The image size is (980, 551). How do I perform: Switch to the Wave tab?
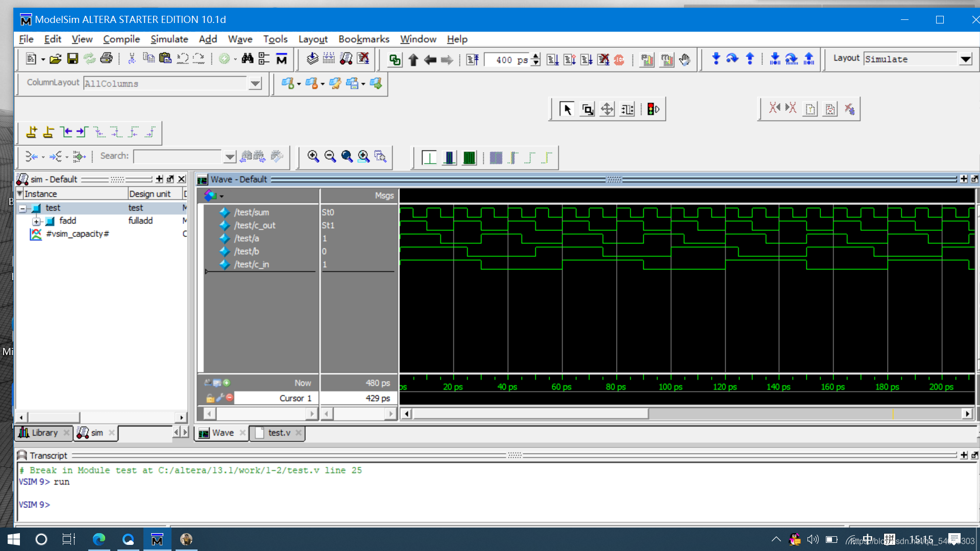click(221, 433)
